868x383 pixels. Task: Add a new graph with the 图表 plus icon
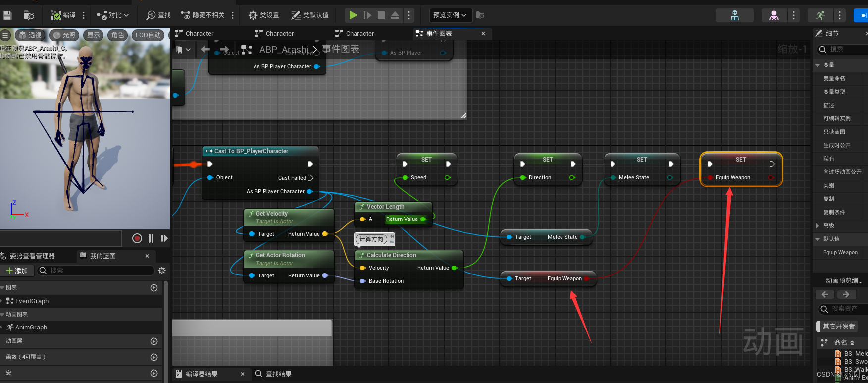(x=154, y=288)
